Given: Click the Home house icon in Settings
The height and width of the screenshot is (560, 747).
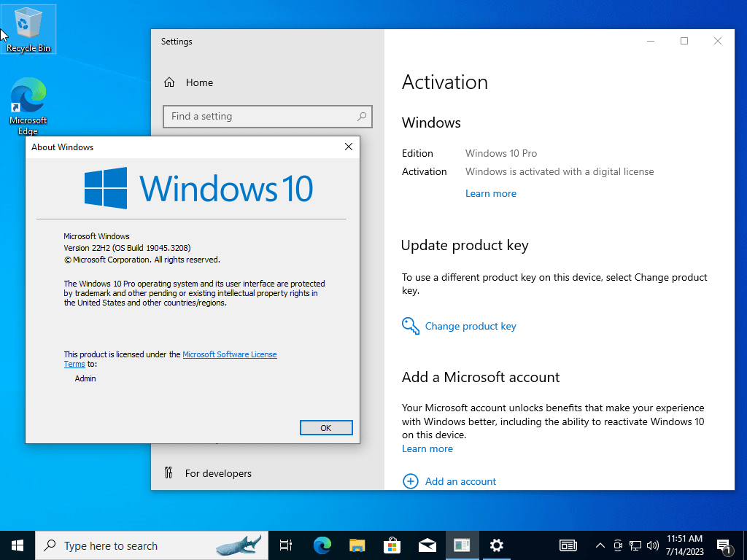Looking at the screenshot, I should pyautogui.click(x=169, y=82).
